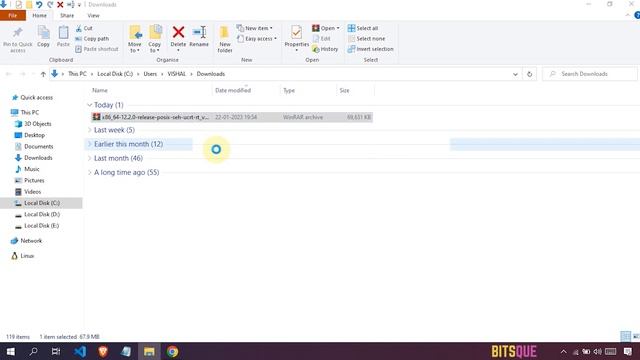The height and width of the screenshot is (360, 640).
Task: Switch to the View ribbon tab
Action: pos(93,16)
